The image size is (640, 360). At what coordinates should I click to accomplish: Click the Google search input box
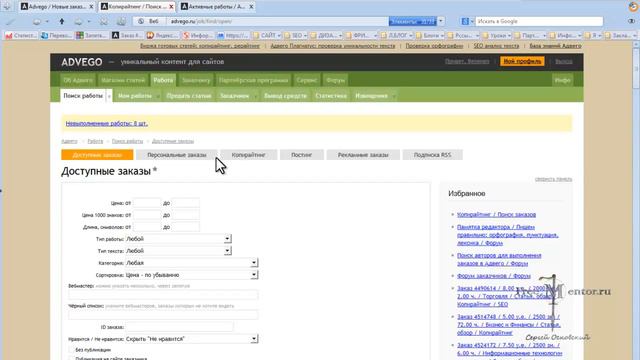(x=539, y=21)
